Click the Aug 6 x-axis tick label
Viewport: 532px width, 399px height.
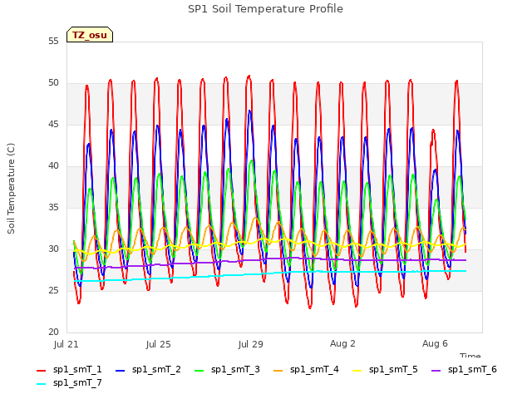(435, 343)
